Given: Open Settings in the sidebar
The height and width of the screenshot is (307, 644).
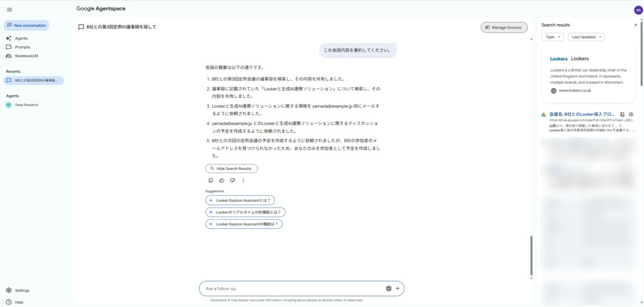Looking at the screenshot, I should [22, 290].
